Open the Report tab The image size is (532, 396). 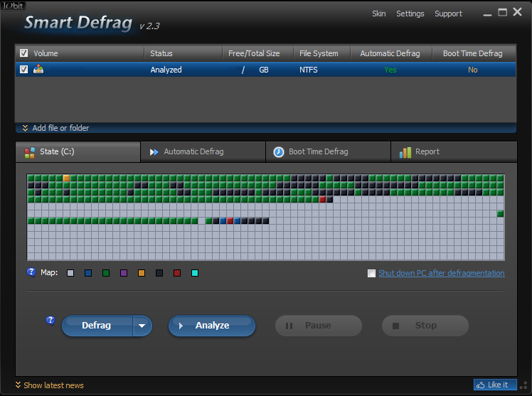click(x=454, y=151)
